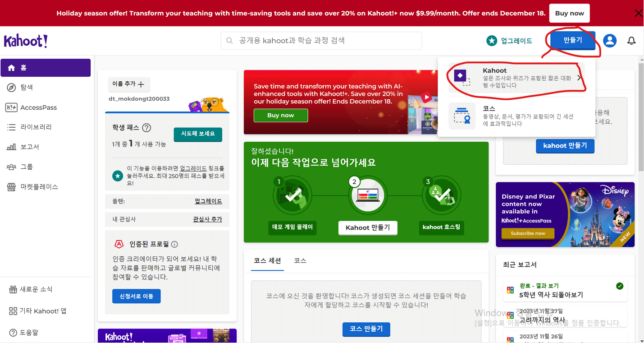Open 그룹 in the sidebar
Image resolution: width=644 pixels, height=343 pixels.
[x=46, y=167]
